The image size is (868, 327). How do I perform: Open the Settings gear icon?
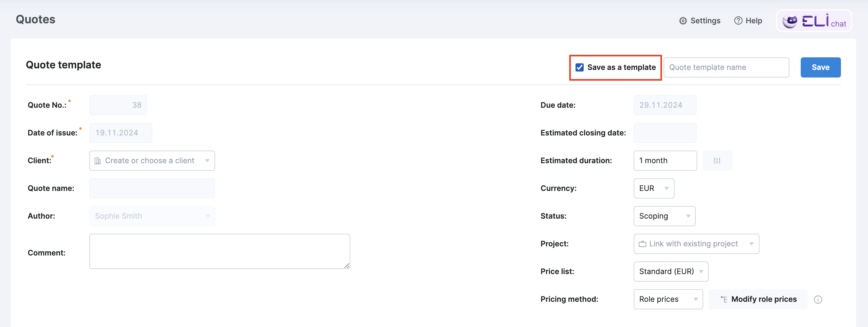[683, 20]
